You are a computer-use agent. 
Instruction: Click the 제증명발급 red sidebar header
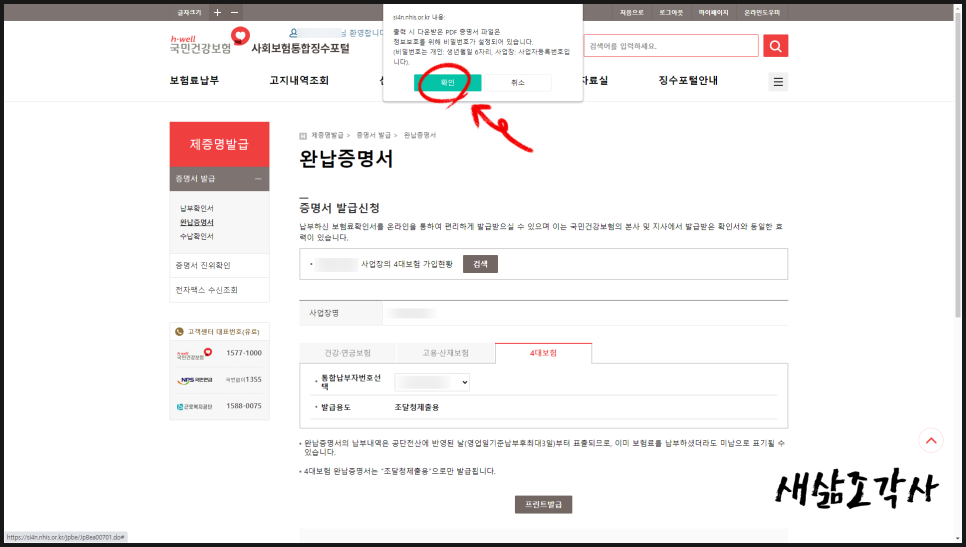[x=219, y=144]
